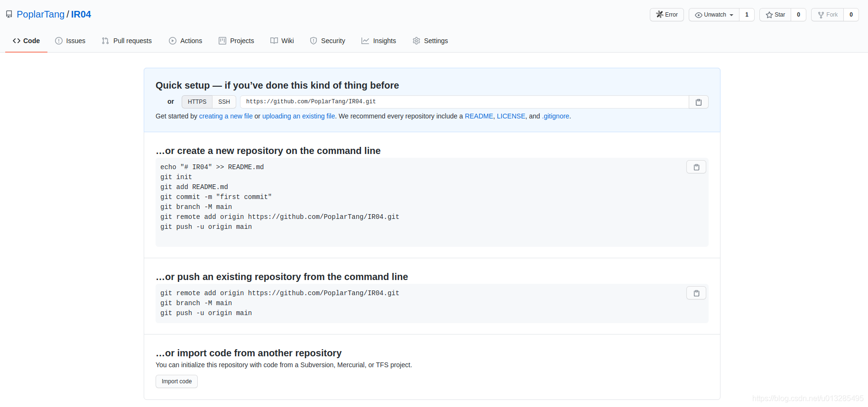
Task: Open the PoplarTang user profile link
Action: point(40,14)
